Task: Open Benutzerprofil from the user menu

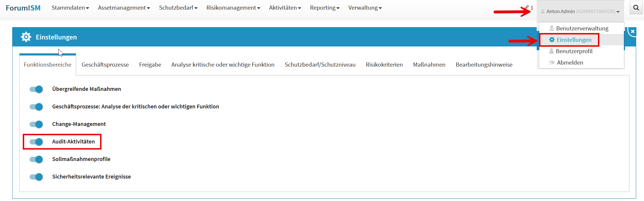Action: tap(574, 51)
